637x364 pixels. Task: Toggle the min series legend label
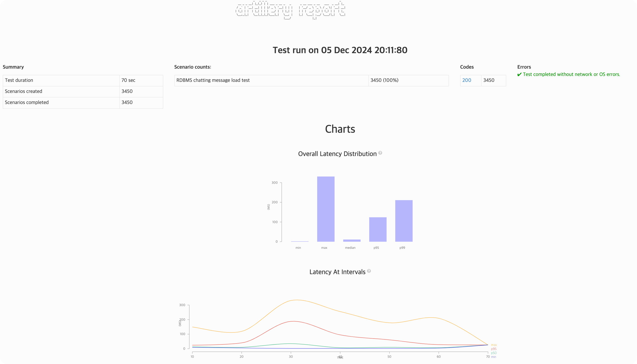(x=493, y=357)
